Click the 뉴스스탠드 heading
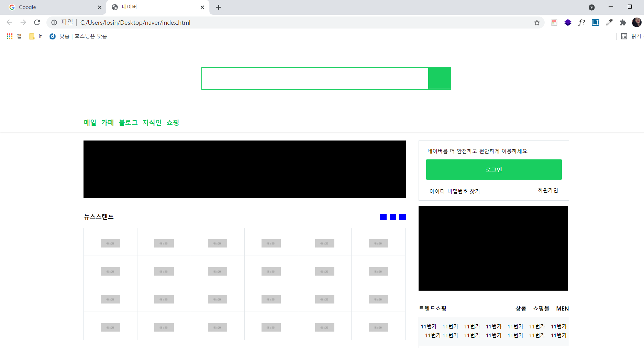Viewport: 644px width, 348px height. (99, 217)
